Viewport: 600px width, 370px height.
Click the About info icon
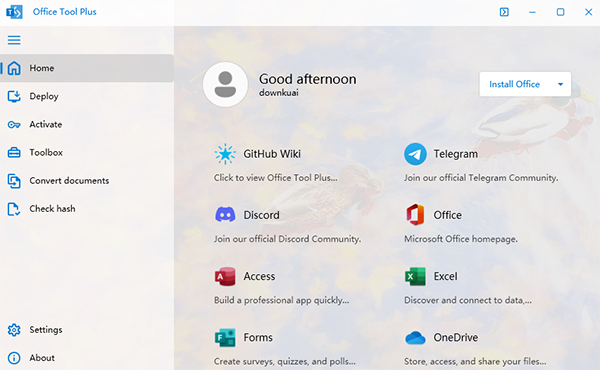pyautogui.click(x=14, y=358)
